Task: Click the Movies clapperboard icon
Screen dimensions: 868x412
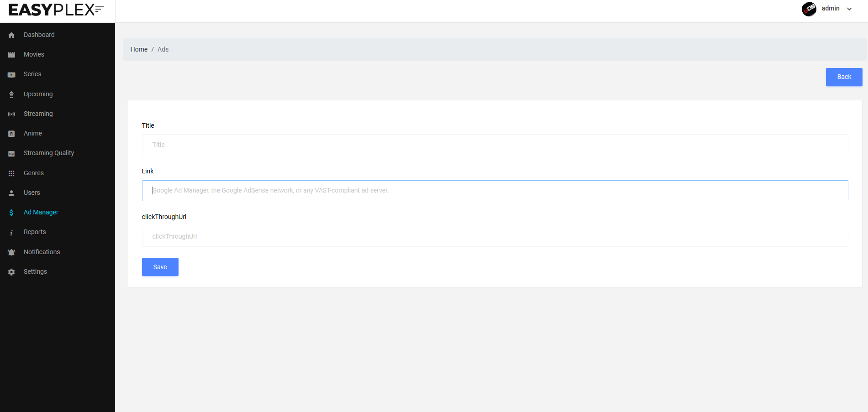Action: click(11, 54)
